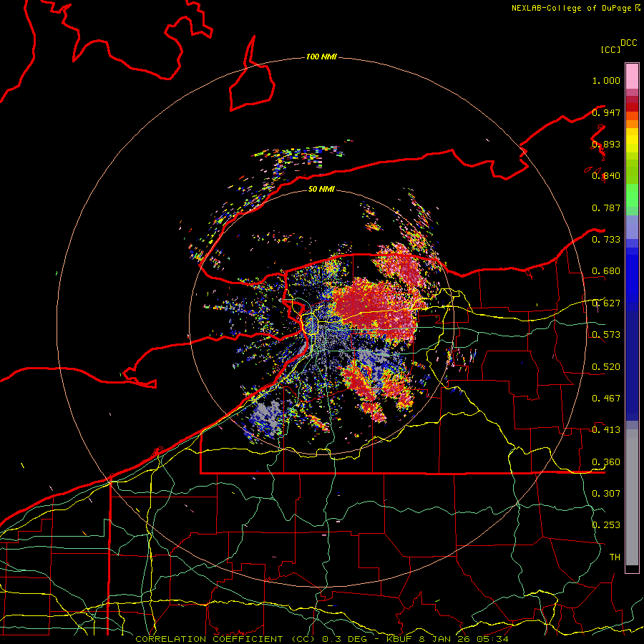644x644 pixels.
Task: Click the 100 NMI range ring label
Action: (321, 57)
